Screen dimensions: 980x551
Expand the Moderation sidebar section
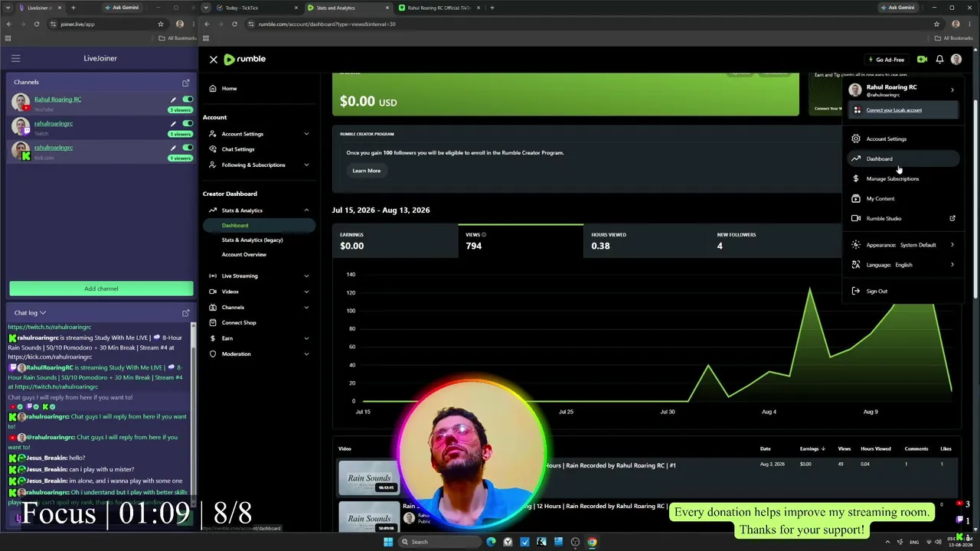click(x=259, y=354)
